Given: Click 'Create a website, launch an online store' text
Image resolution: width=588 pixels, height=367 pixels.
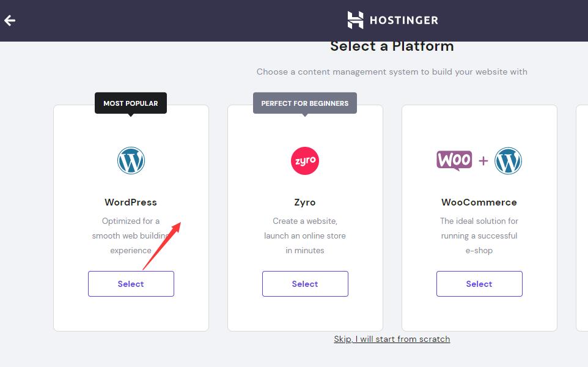Looking at the screenshot, I should click(305, 235).
